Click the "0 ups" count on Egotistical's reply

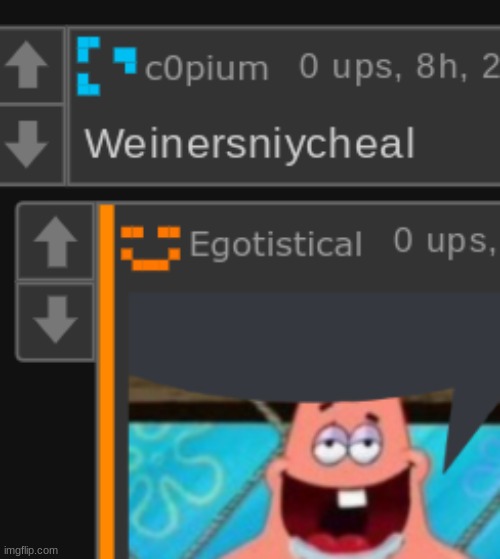coord(445,241)
